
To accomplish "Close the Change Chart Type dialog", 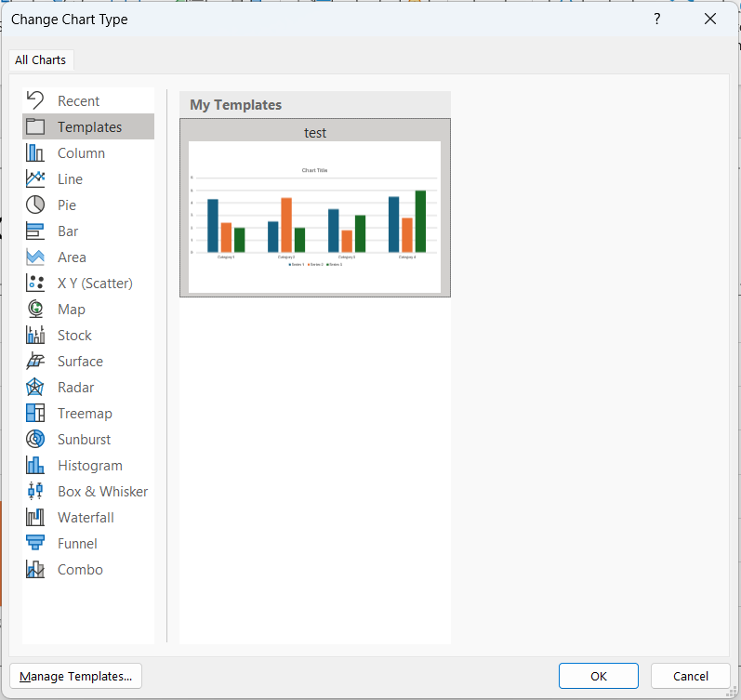I will pos(709,19).
